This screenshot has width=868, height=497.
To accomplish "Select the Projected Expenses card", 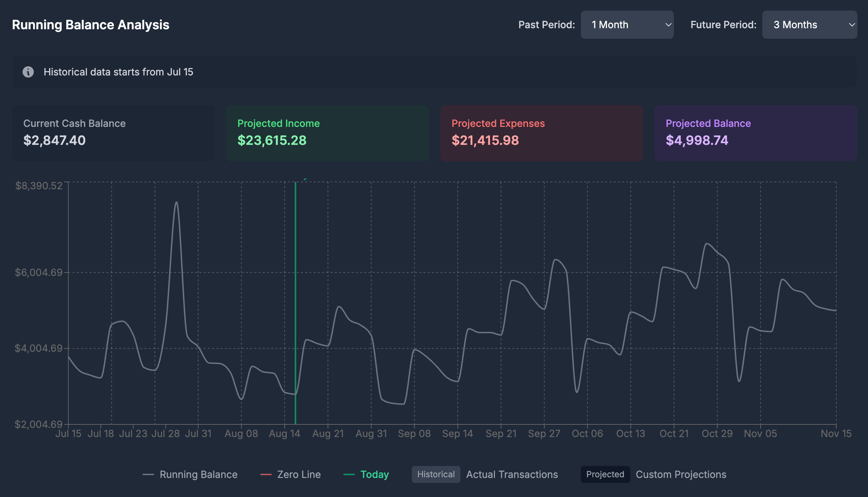I will pos(542,133).
